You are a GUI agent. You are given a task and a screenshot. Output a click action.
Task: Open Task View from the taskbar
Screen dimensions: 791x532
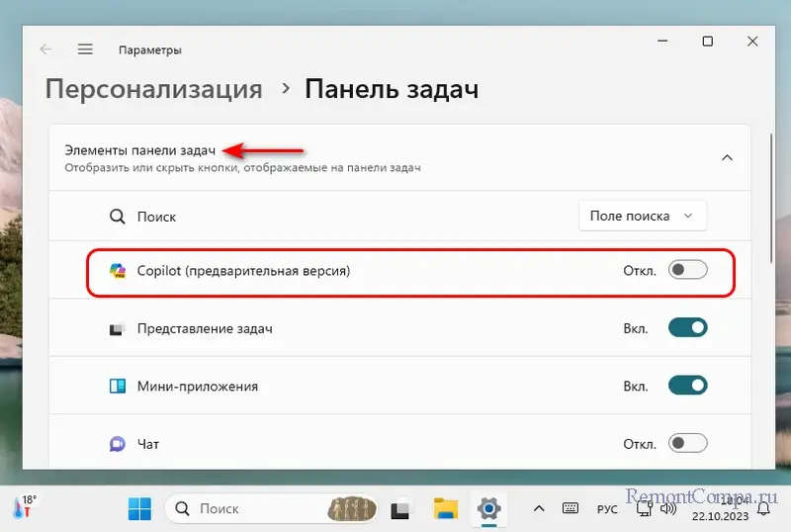(x=400, y=509)
